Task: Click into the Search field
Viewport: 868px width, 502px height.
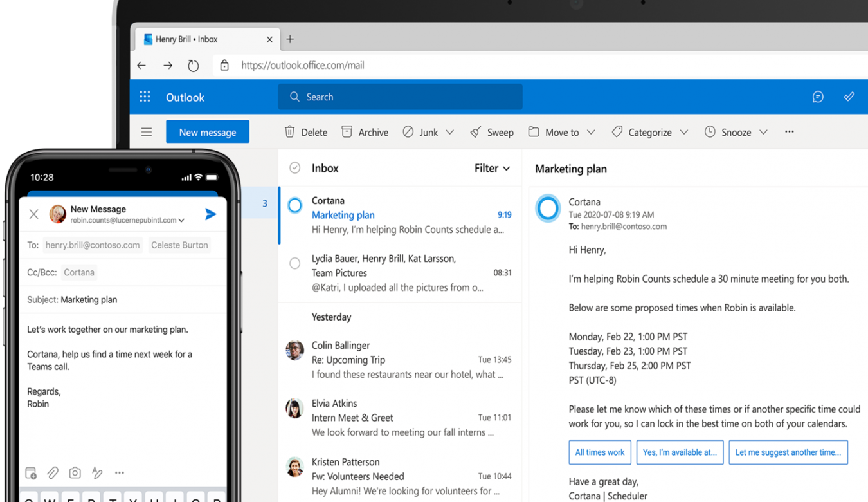Action: tap(400, 97)
